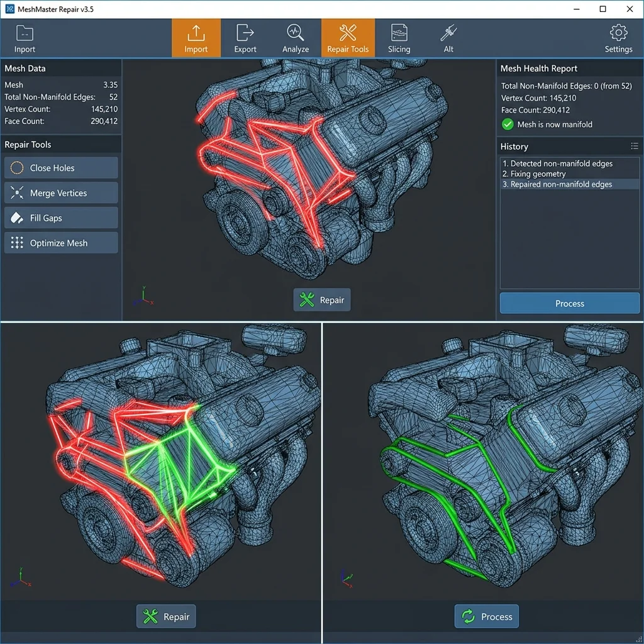Click the wide blue Process button
Screen dimensions: 644x644
coord(570,303)
